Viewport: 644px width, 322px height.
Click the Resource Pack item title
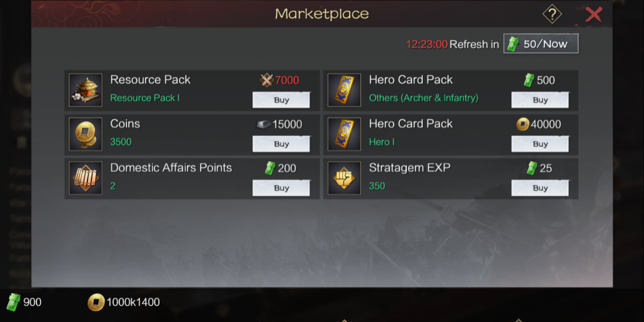150,80
